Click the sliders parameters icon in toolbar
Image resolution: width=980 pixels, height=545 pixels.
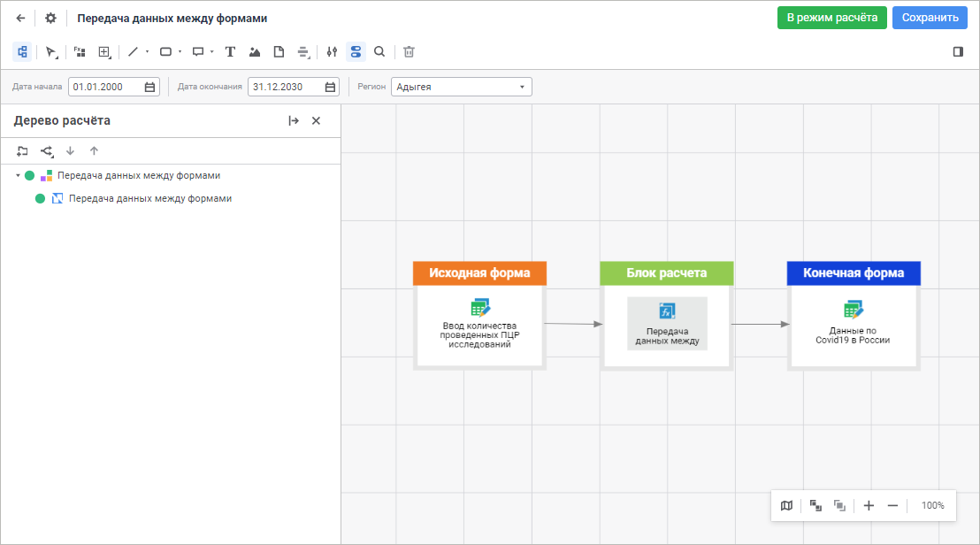(x=332, y=52)
